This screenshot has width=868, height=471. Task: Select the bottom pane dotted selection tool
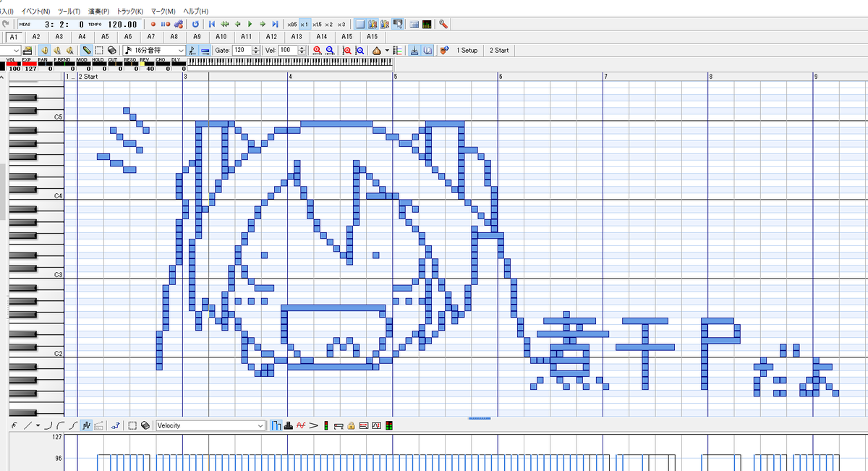point(132,425)
